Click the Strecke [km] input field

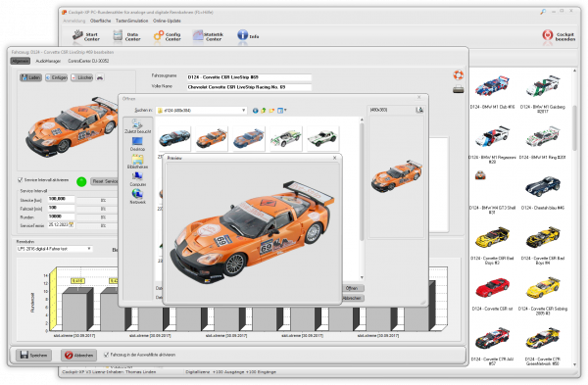(x=61, y=199)
